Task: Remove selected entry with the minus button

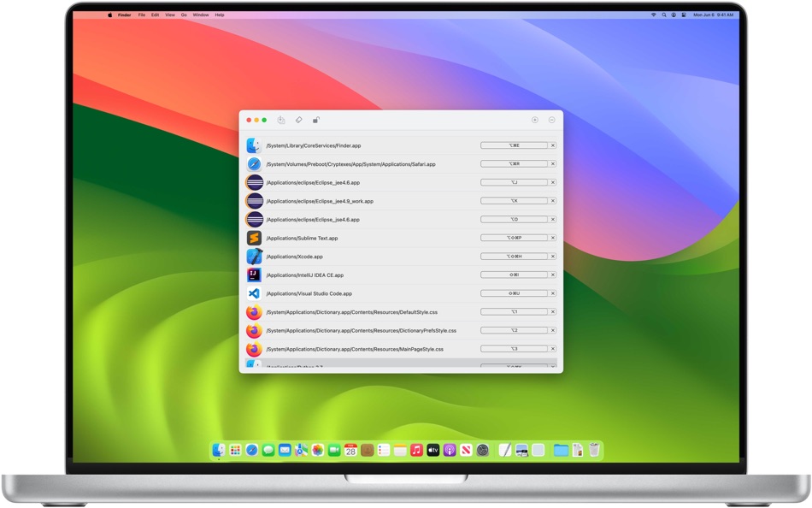Action: (x=552, y=120)
